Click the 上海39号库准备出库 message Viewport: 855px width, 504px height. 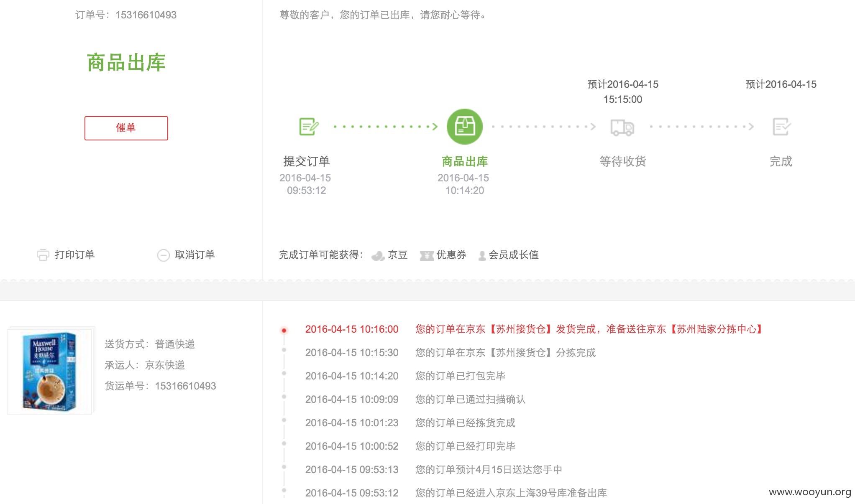coord(511,493)
